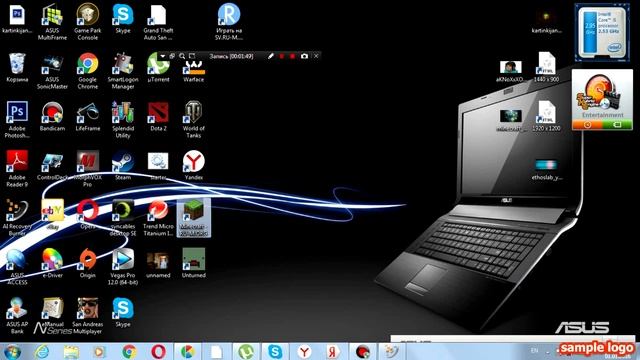Viewport: 640px width, 360px height.
Task: Open the Adobe Photoshop desktop shortcut
Action: click(17, 120)
